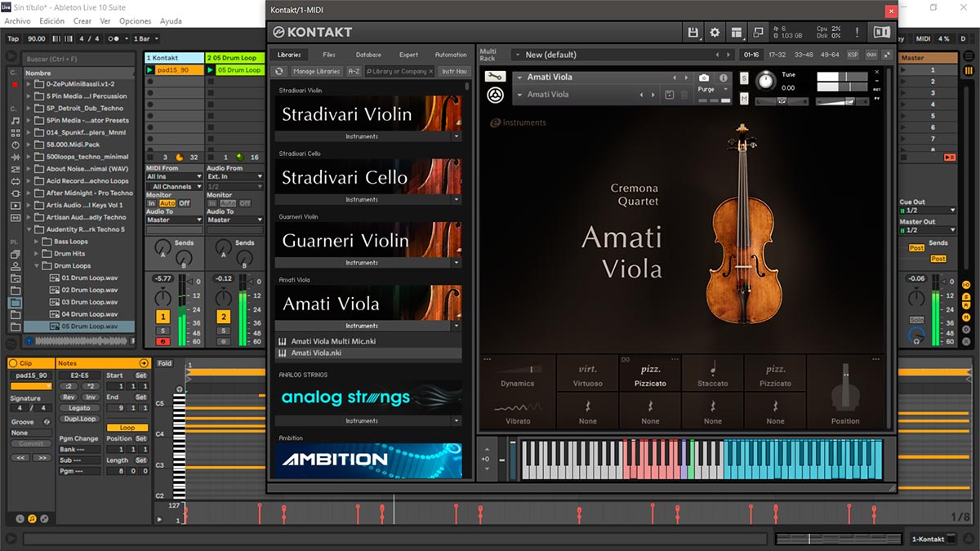Expand the analog strings Instruments dropdown
The height and width of the screenshot is (551, 980).
[457, 421]
